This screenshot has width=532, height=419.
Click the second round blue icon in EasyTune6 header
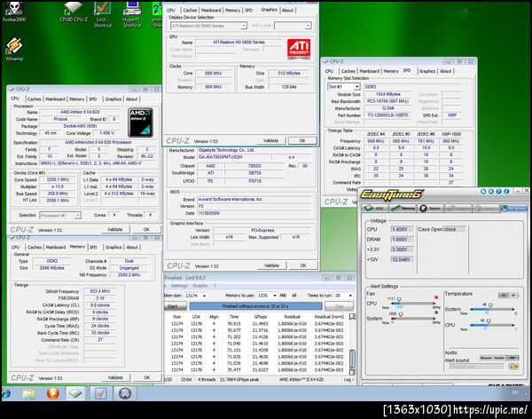coord(490,192)
